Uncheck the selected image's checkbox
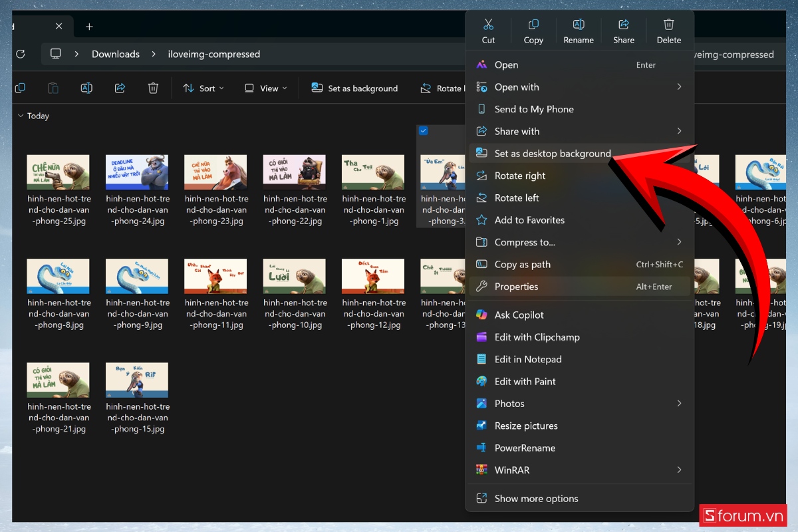The image size is (798, 532). click(x=424, y=131)
